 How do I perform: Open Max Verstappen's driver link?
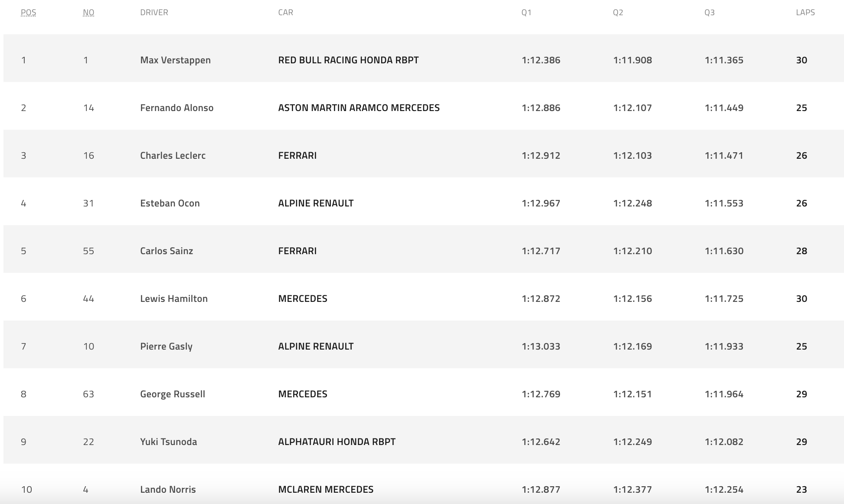(175, 60)
